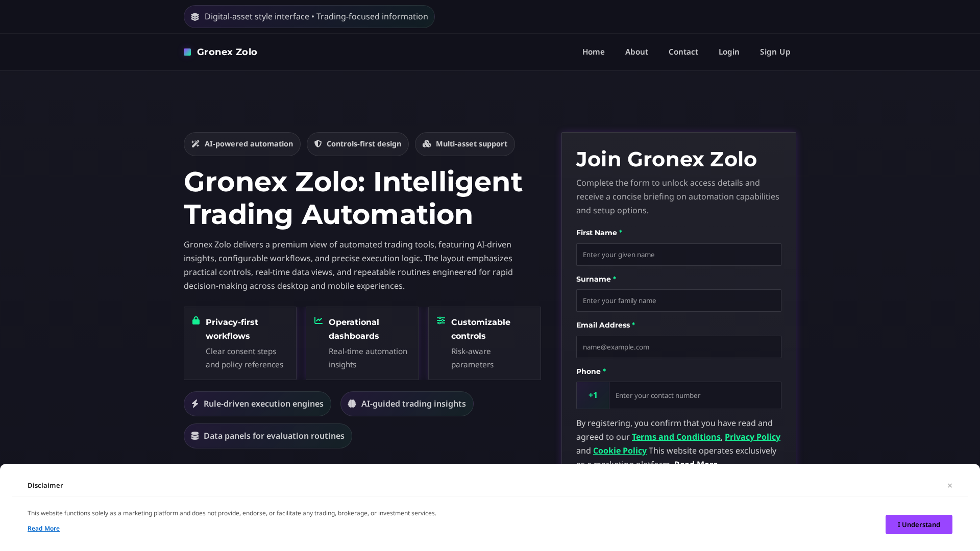Viewport: 980px width, 551px height.
Task: Click the layers icon in the top banner badge
Action: pos(195,16)
